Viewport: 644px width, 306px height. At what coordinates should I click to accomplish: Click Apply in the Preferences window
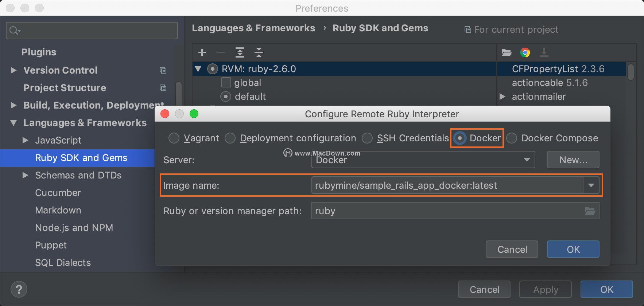tap(546, 290)
